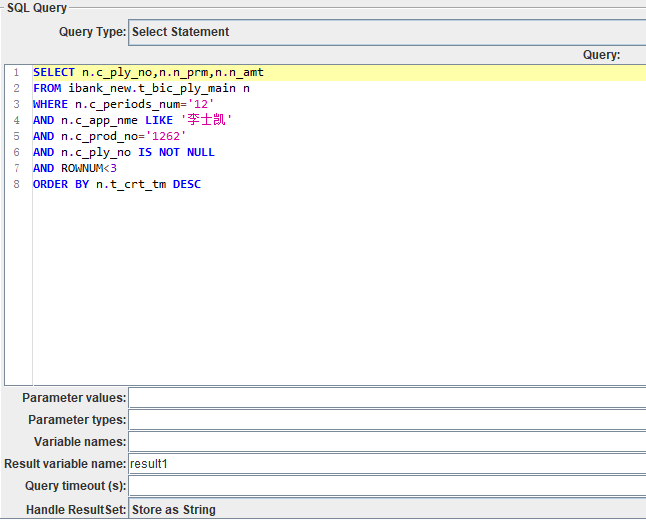Click into the Query timeout (s) field
646x520 pixels.
[387, 486]
